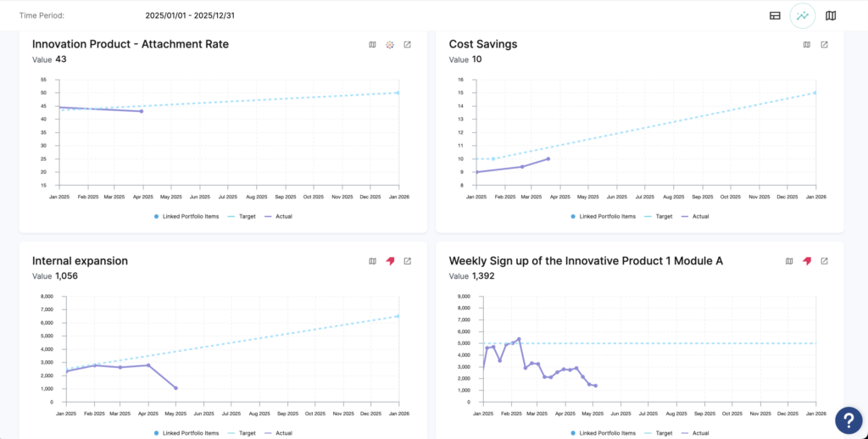This screenshot has height=439, width=868.
Task: Toggle Linked Portfolio Items legend in Attachment Rate
Action: [x=186, y=216]
